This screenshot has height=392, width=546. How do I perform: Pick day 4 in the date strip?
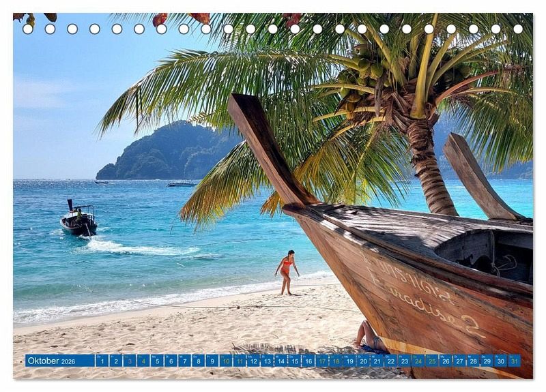tap(143, 361)
